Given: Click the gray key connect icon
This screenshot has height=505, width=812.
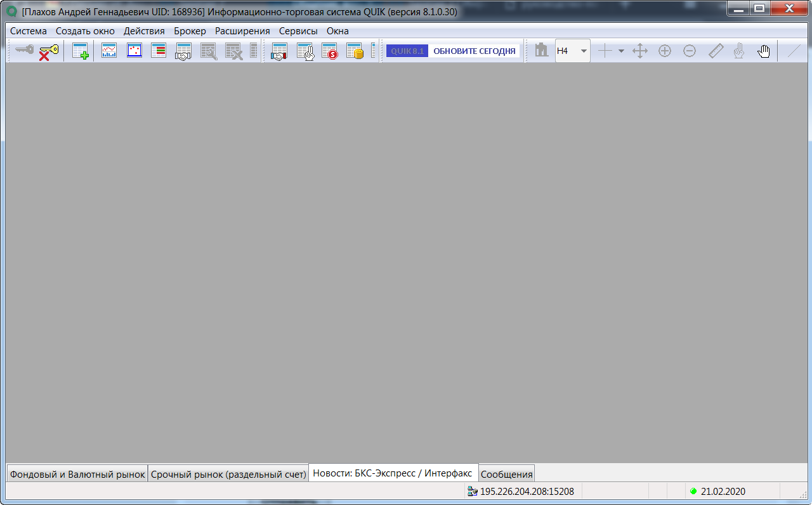Looking at the screenshot, I should tap(25, 51).
